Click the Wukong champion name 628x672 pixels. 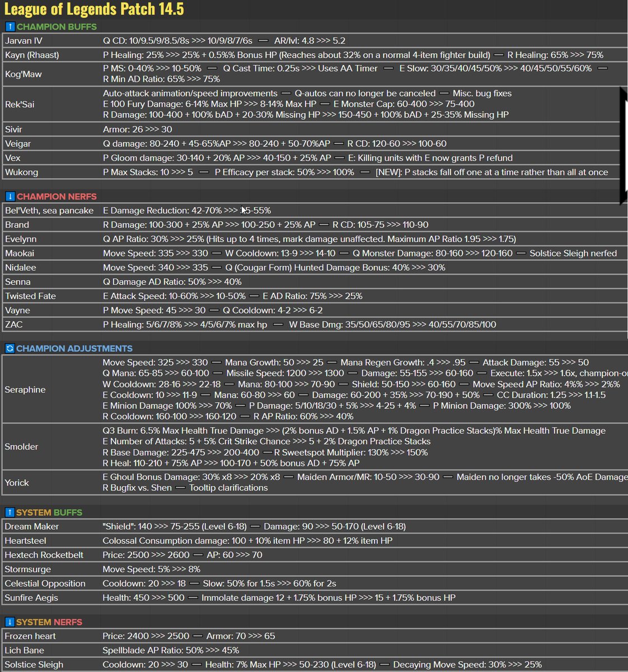(22, 172)
